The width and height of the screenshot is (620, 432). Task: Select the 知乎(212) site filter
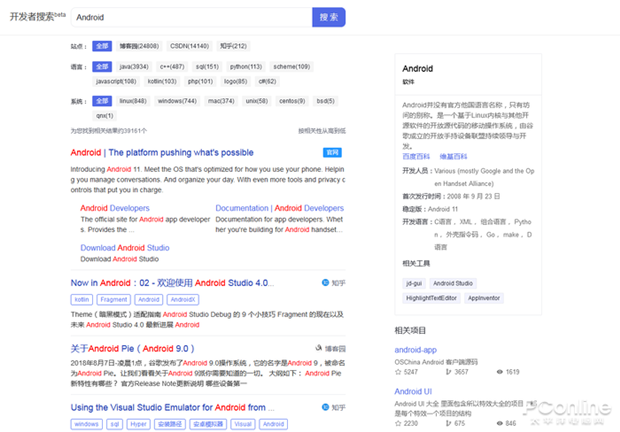[x=233, y=46]
